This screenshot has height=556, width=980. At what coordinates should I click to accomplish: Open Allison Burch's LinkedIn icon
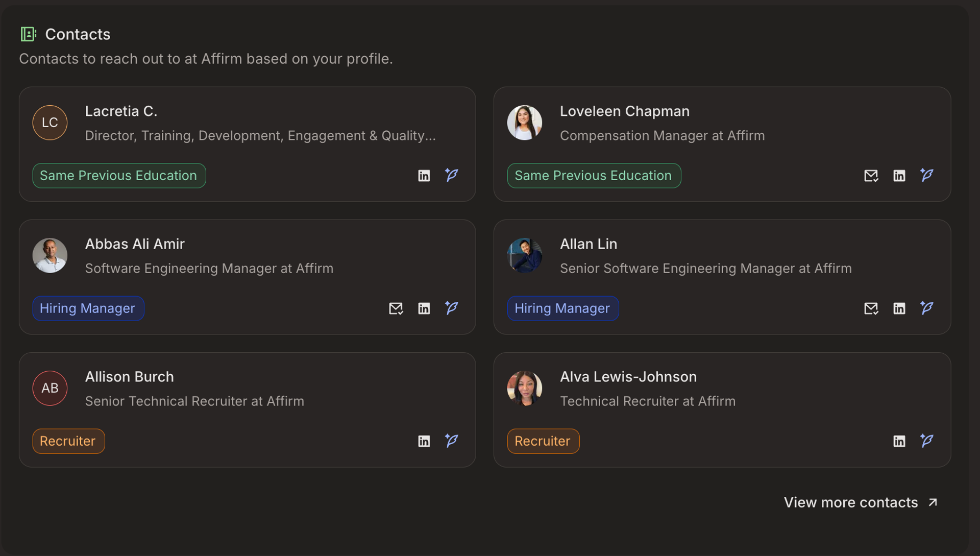click(x=424, y=441)
